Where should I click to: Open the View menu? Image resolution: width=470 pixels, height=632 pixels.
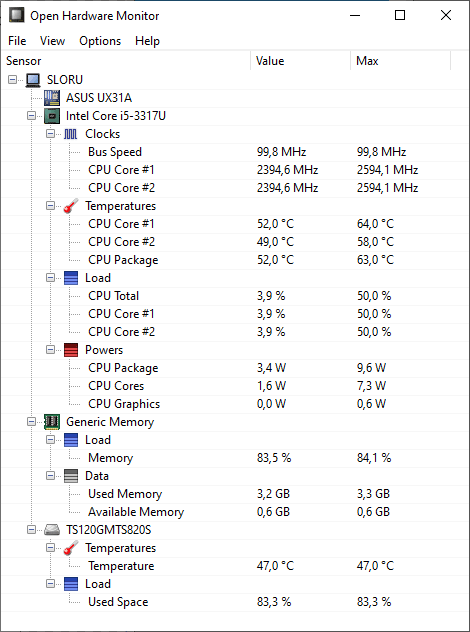(52, 41)
